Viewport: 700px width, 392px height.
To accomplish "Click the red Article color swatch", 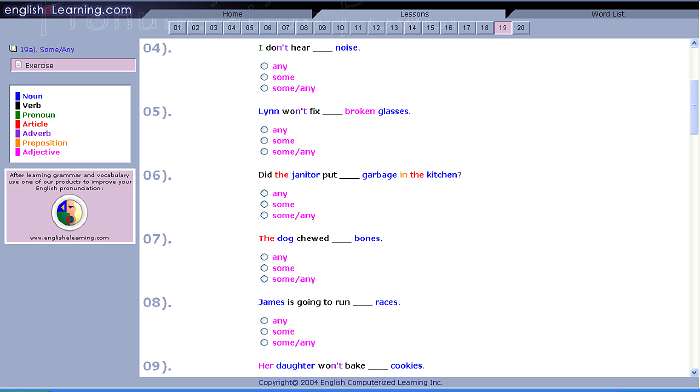I will tap(18, 124).
